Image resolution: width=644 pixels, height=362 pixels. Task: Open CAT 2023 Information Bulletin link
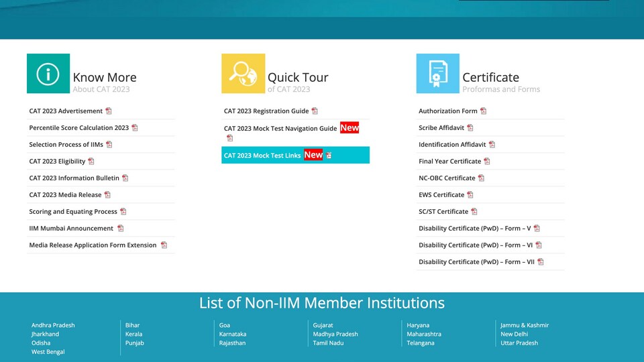coord(74,178)
